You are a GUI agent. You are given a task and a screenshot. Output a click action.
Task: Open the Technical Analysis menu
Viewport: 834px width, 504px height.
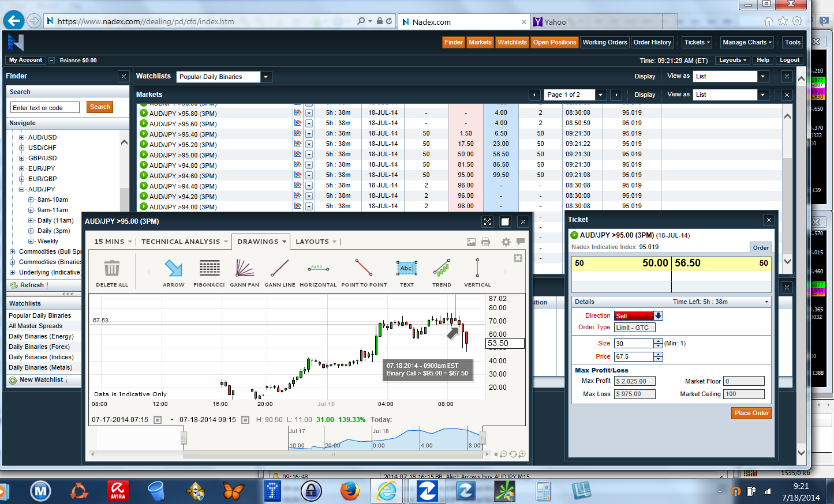tap(185, 242)
